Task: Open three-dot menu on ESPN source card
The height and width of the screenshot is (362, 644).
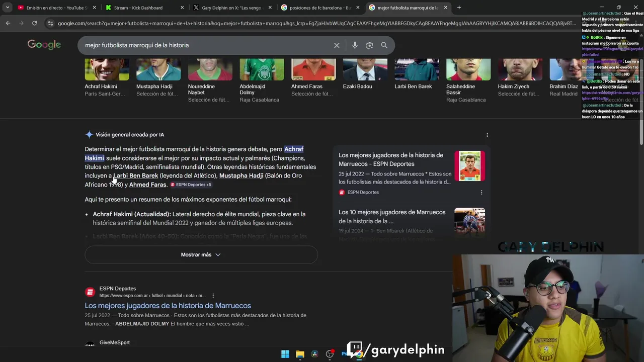Action: [x=481, y=192]
